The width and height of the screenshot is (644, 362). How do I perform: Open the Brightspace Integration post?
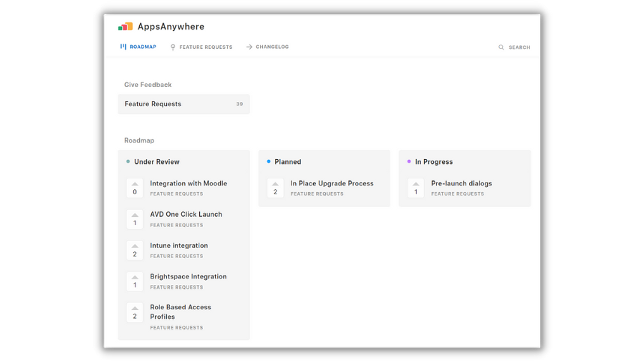[188, 276]
